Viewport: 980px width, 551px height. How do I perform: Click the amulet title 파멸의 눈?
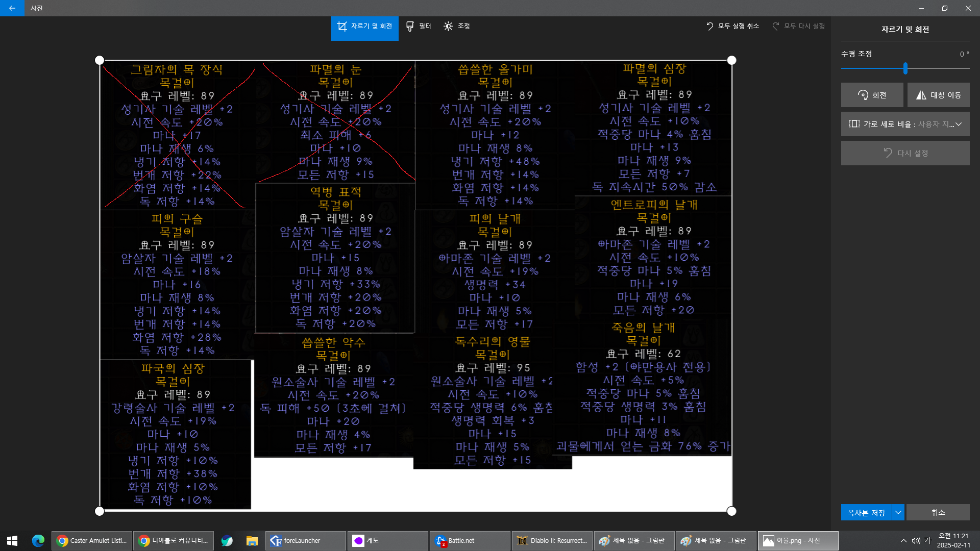(x=335, y=69)
